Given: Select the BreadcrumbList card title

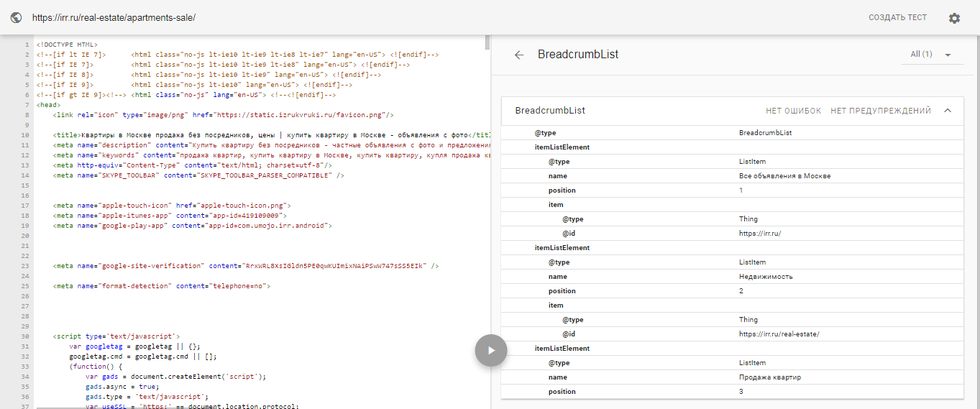Looking at the screenshot, I should (550, 111).
